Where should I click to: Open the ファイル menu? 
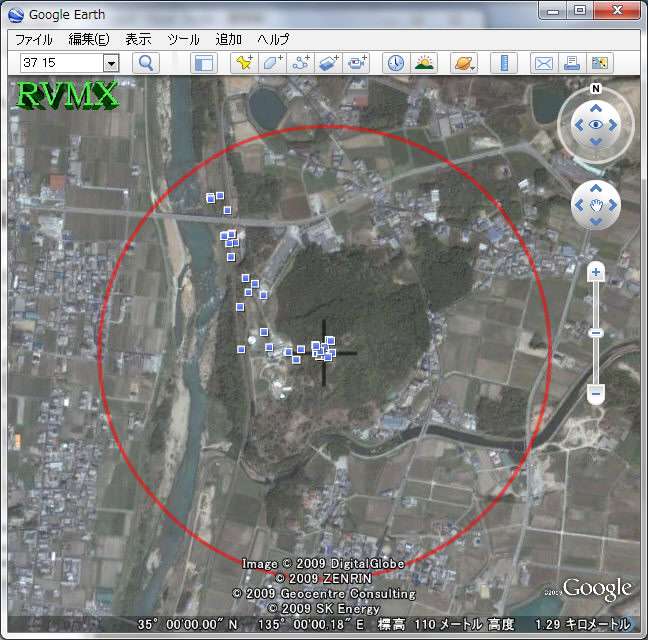tap(34, 39)
